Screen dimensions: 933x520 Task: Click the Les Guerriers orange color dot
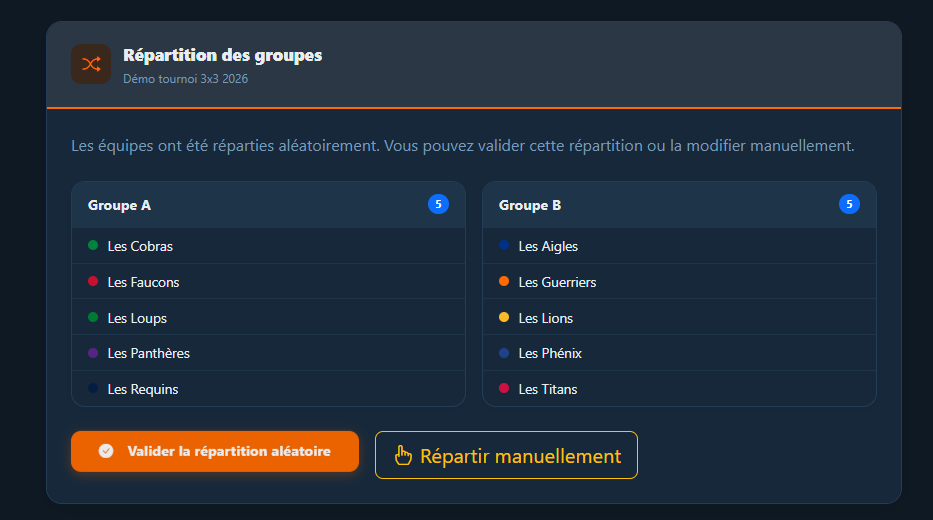click(x=504, y=281)
